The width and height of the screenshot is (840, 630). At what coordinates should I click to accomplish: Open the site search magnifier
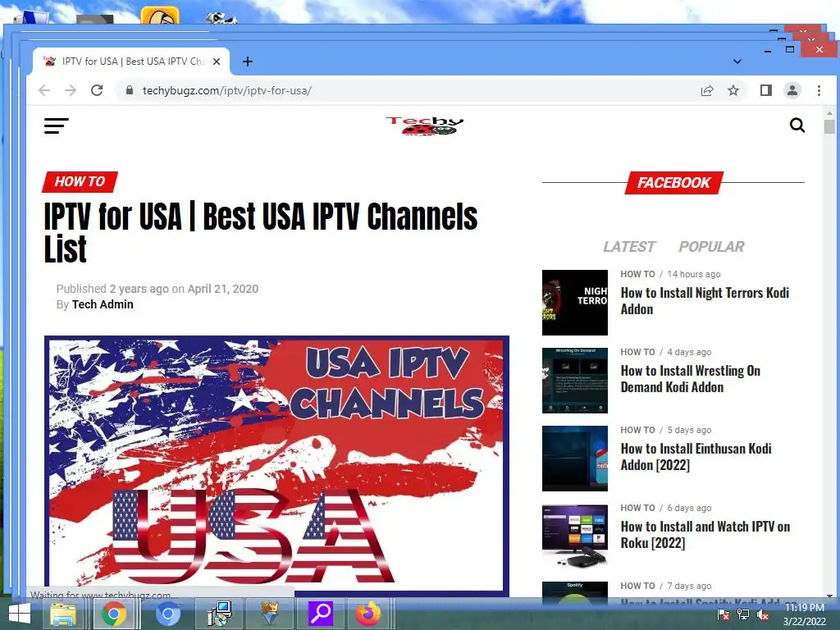797,126
